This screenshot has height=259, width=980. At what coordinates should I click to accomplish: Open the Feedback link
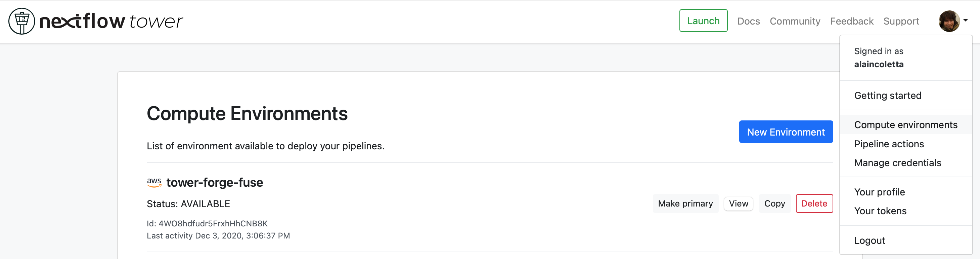click(x=851, y=21)
